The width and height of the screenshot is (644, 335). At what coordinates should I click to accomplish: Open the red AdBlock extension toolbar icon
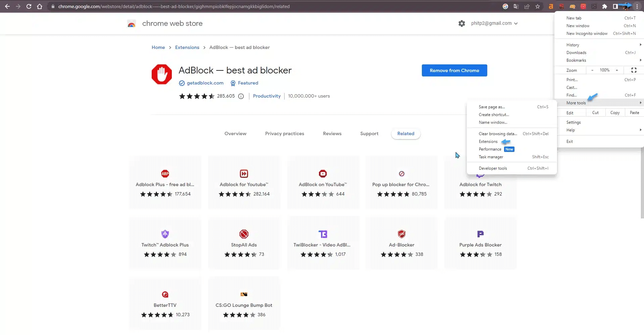pos(583,6)
